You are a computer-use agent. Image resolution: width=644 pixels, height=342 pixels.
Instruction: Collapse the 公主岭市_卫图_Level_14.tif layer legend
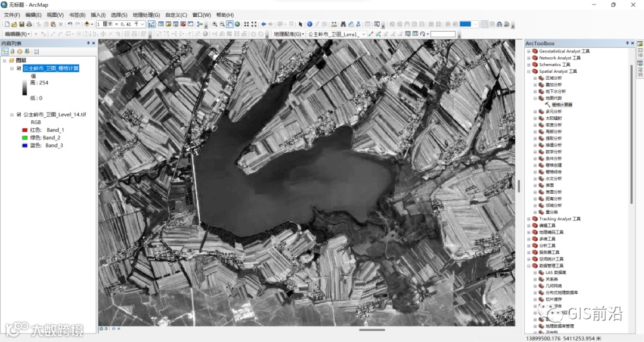[x=12, y=114]
